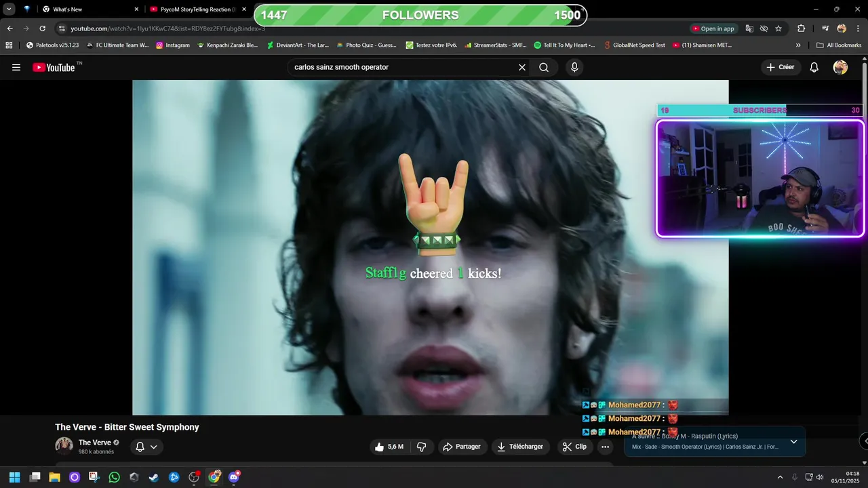This screenshot has width=868, height=488.
Task: Bookmark this page with the star icon
Action: pos(778,28)
